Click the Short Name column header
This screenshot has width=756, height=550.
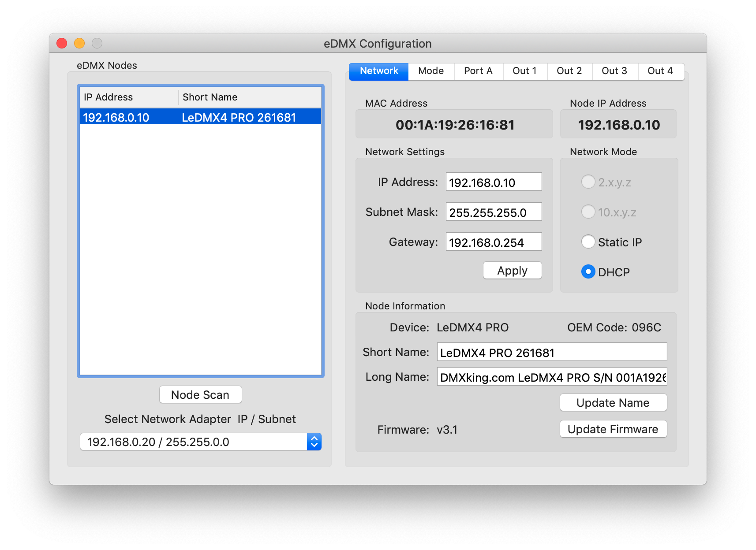[250, 97]
